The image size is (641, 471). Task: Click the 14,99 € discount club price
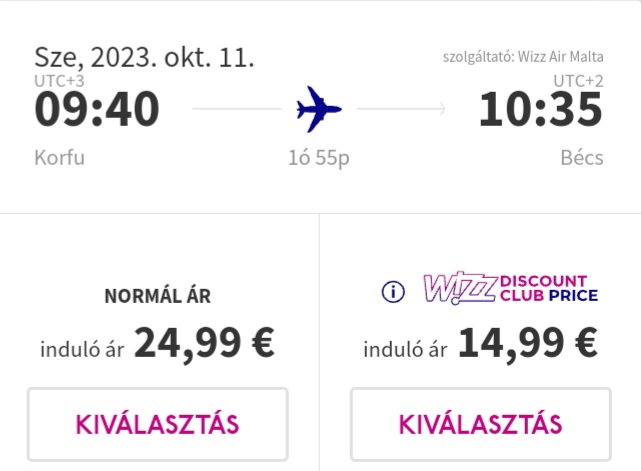(528, 343)
